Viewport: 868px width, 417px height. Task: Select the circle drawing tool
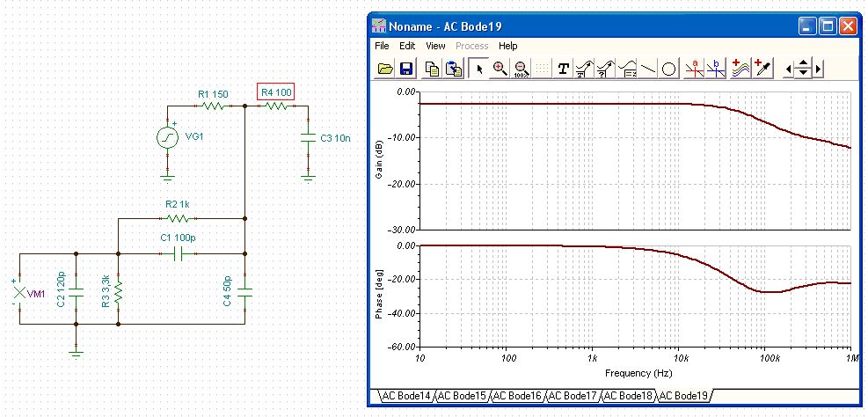point(669,69)
